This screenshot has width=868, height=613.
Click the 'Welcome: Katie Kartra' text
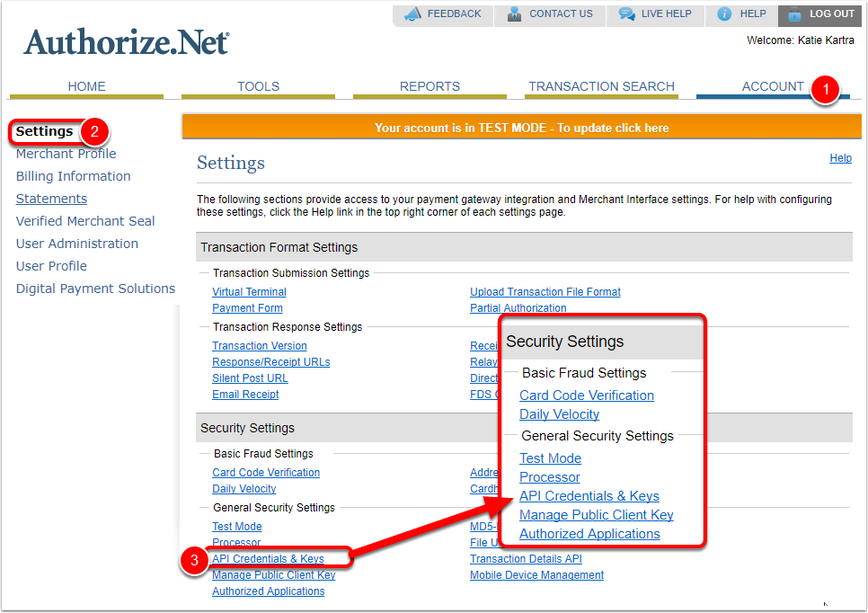point(801,40)
